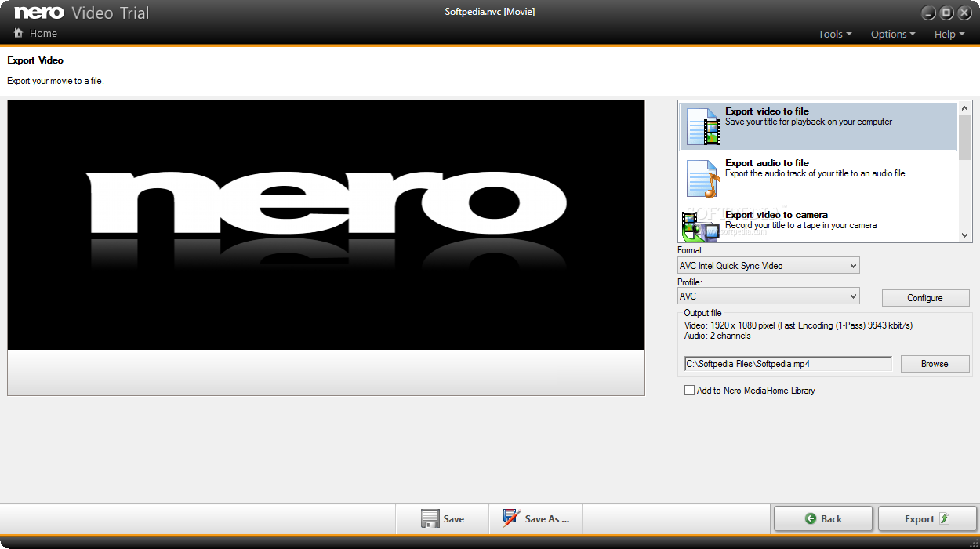
Task: Click the 'Export Video' heading
Action: pos(35,60)
